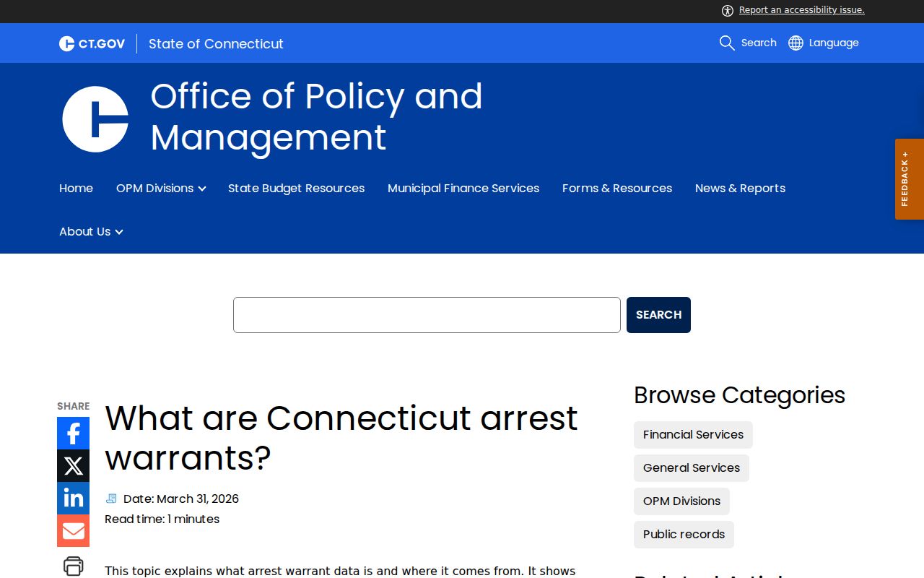Browse Public records category
This screenshot has height=578, width=924.
tap(684, 535)
